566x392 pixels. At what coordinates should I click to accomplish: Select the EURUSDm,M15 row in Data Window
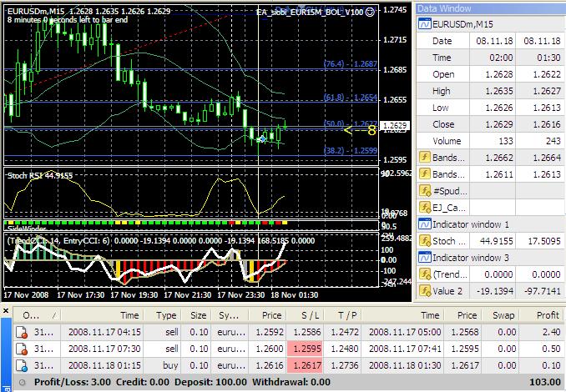click(490, 24)
